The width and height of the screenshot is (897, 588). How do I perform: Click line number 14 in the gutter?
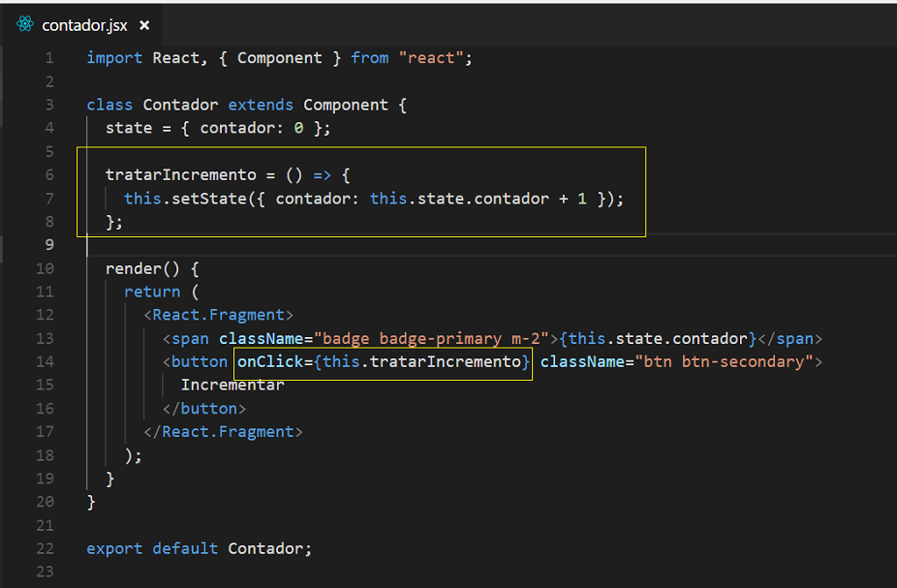[46, 361]
